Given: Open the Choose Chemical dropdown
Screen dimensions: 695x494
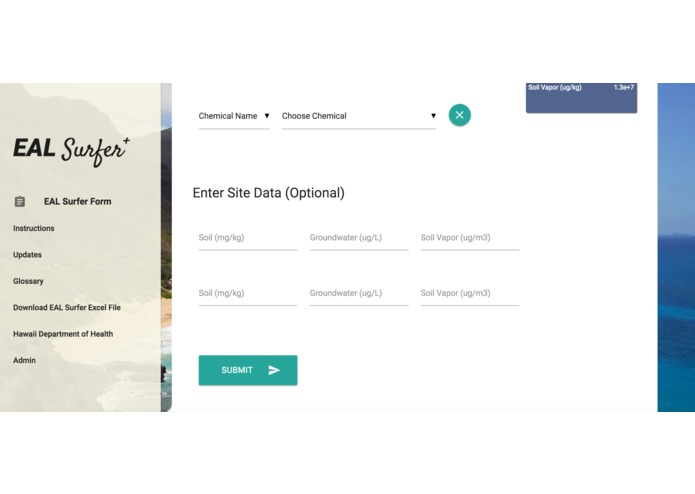Looking at the screenshot, I should tap(359, 116).
